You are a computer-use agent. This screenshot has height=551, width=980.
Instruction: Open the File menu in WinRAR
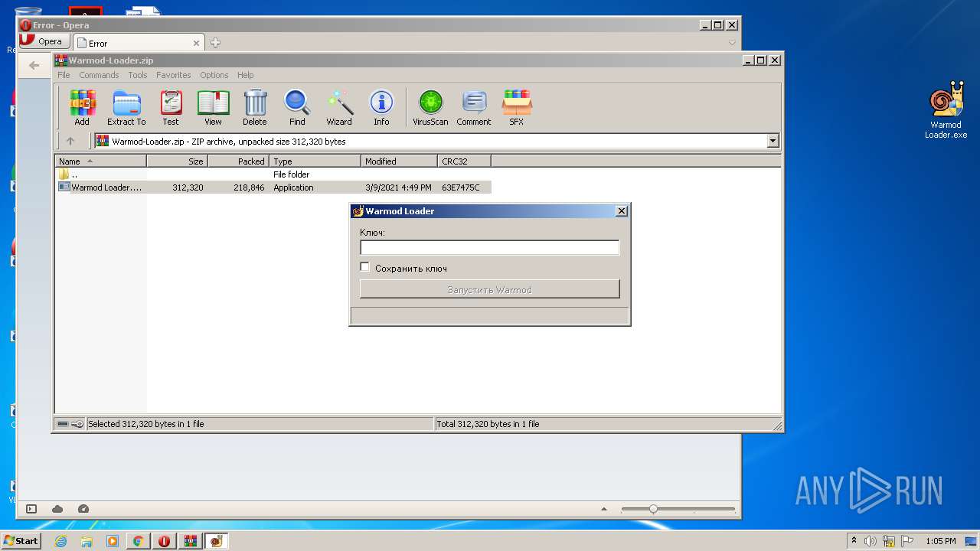click(x=64, y=75)
